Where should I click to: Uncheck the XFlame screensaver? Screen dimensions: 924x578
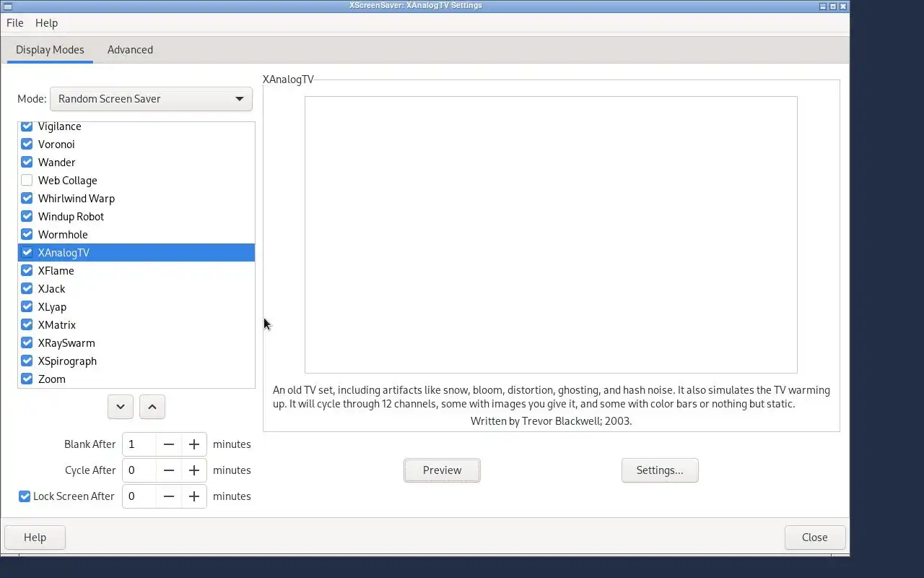(x=27, y=271)
